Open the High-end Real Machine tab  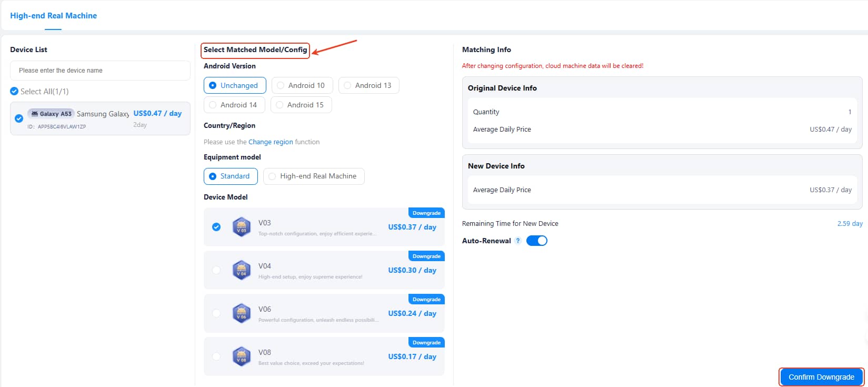coord(54,16)
